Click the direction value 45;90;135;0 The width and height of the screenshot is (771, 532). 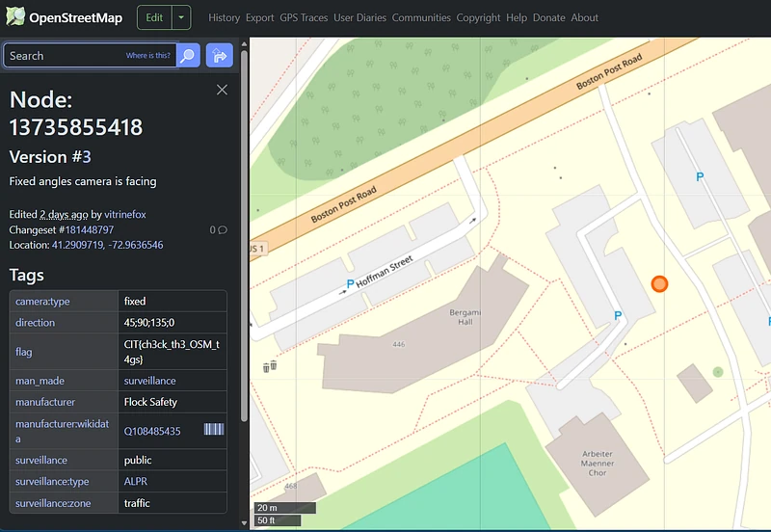click(149, 323)
